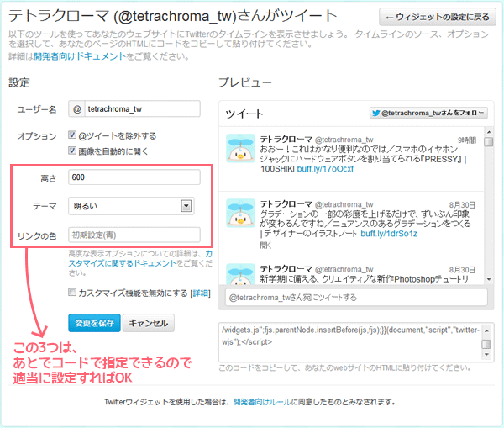Click the 設定 heading
This screenshot has width=504, height=428.
tap(19, 82)
